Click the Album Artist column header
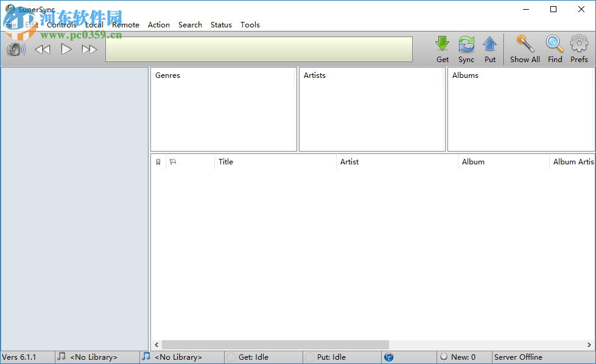Image resolution: width=596 pixels, height=364 pixels. (x=572, y=162)
